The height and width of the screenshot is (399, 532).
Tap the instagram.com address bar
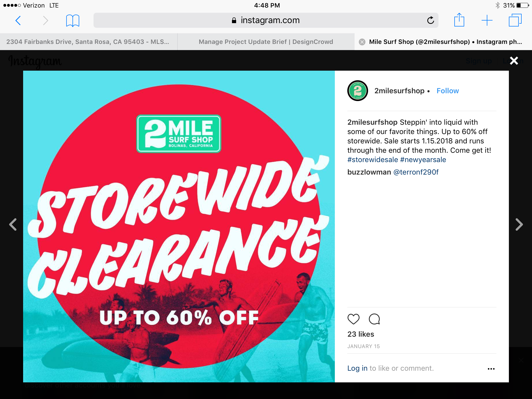point(266,20)
